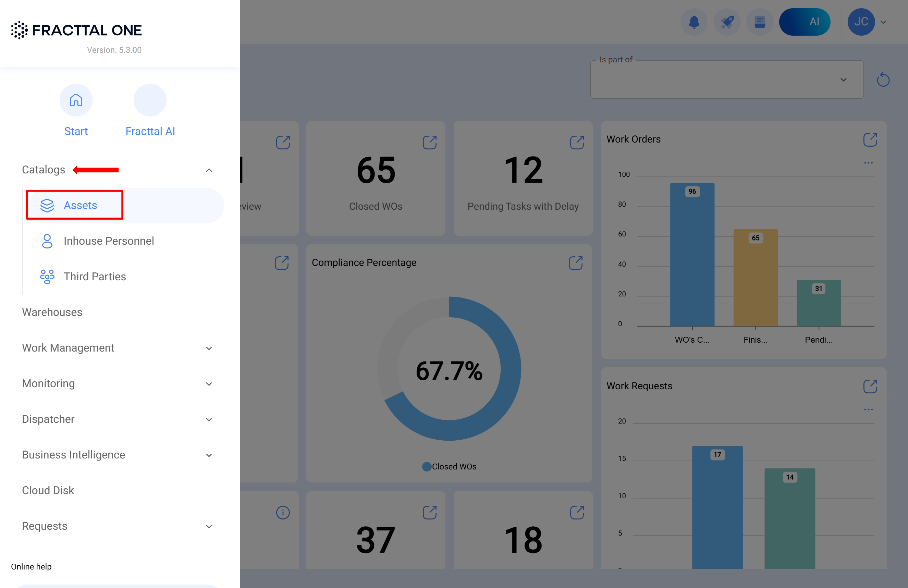The height and width of the screenshot is (588, 908).
Task: Open Work Requests chart external link
Action: tap(870, 386)
